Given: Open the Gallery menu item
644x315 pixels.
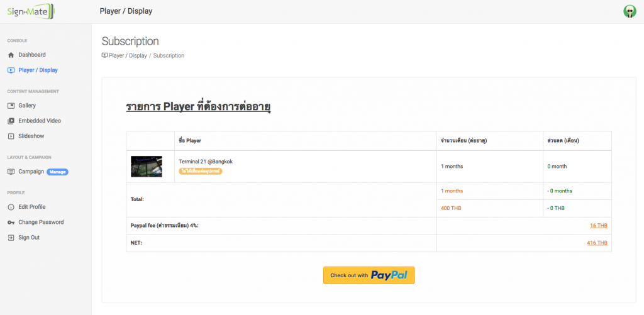Looking at the screenshot, I should click(27, 106).
